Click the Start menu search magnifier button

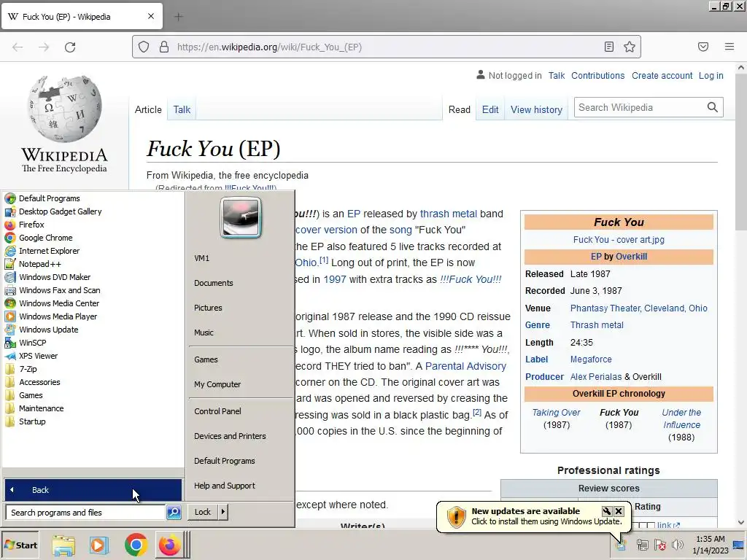click(174, 513)
